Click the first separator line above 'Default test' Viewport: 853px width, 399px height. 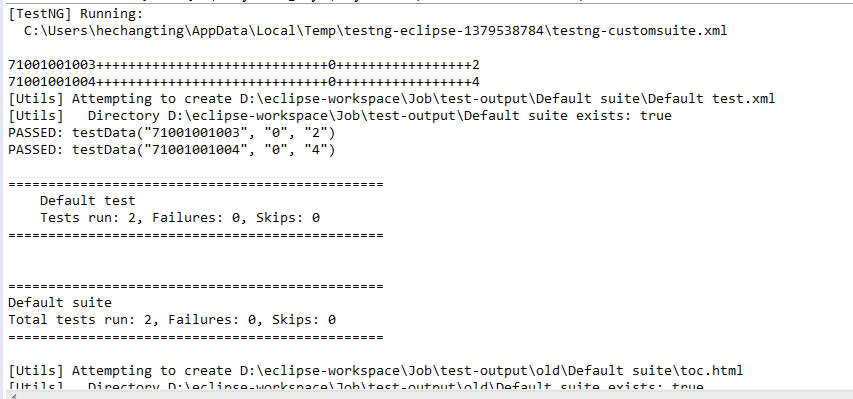tap(196, 184)
